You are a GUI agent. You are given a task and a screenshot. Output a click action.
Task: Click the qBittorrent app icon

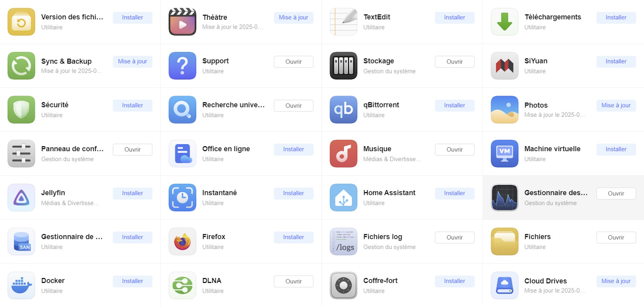pyautogui.click(x=343, y=110)
